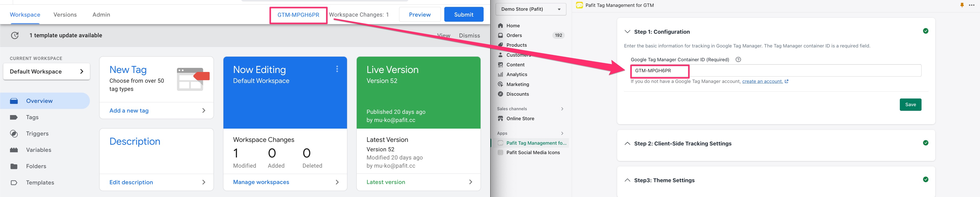This screenshot has width=980, height=197.
Task: Open the three-dot more menu in app header
Action: click(x=972, y=5)
